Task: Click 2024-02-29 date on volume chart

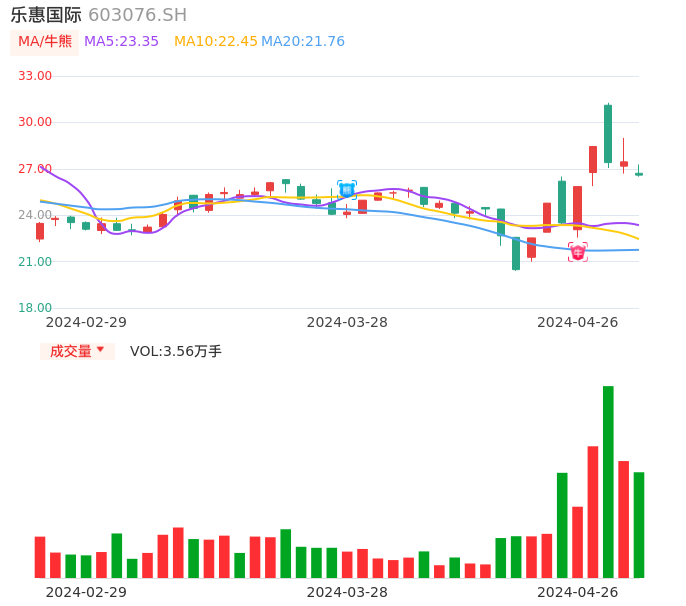Action: tap(86, 592)
